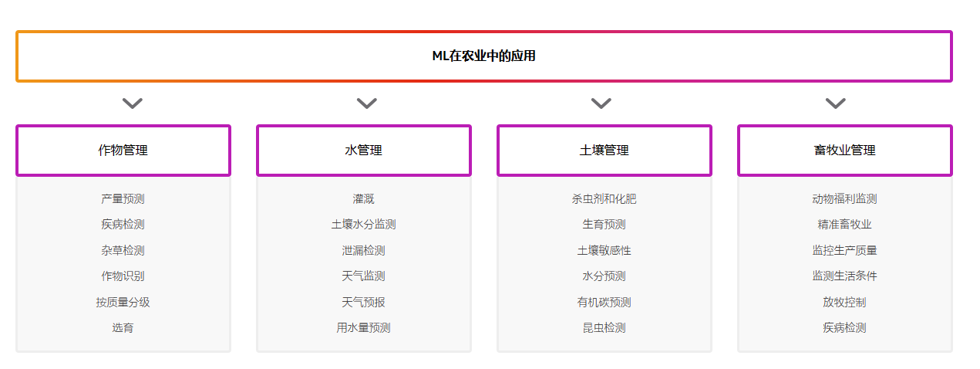Click the 产量预测 item

(x=123, y=198)
